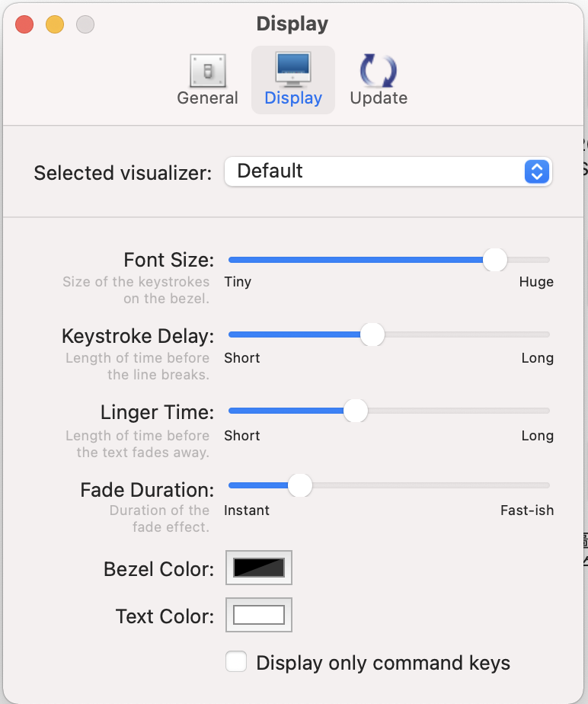Screen dimensions: 588x704
Task: Click the "Fast-ish" fade duration label
Action: [x=527, y=510]
